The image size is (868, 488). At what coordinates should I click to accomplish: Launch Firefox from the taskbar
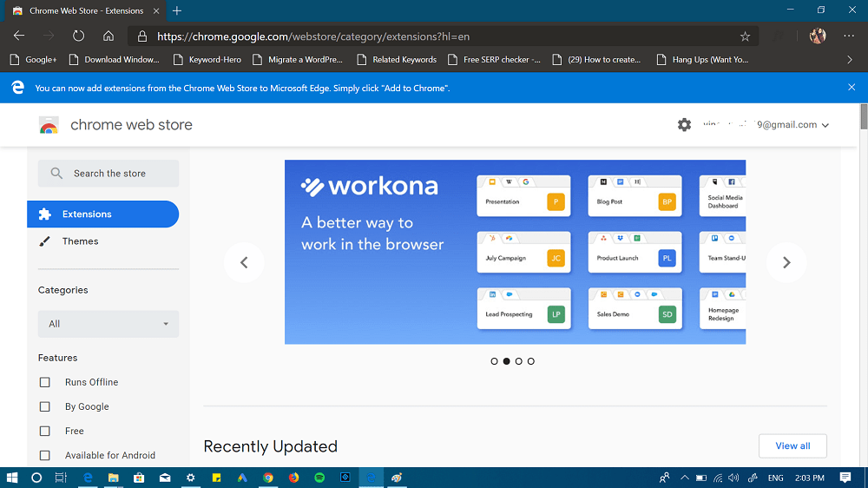click(x=293, y=478)
